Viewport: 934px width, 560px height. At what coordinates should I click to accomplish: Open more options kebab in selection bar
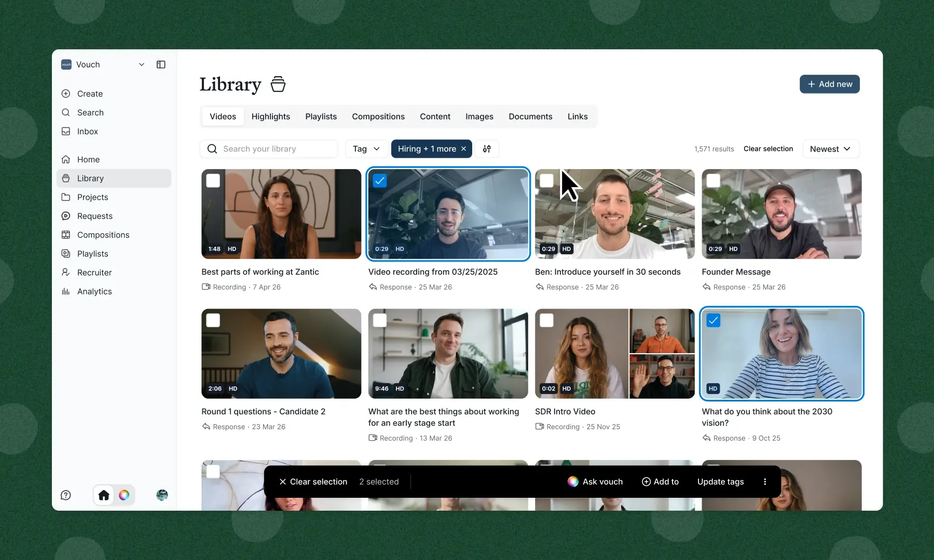pyautogui.click(x=765, y=482)
